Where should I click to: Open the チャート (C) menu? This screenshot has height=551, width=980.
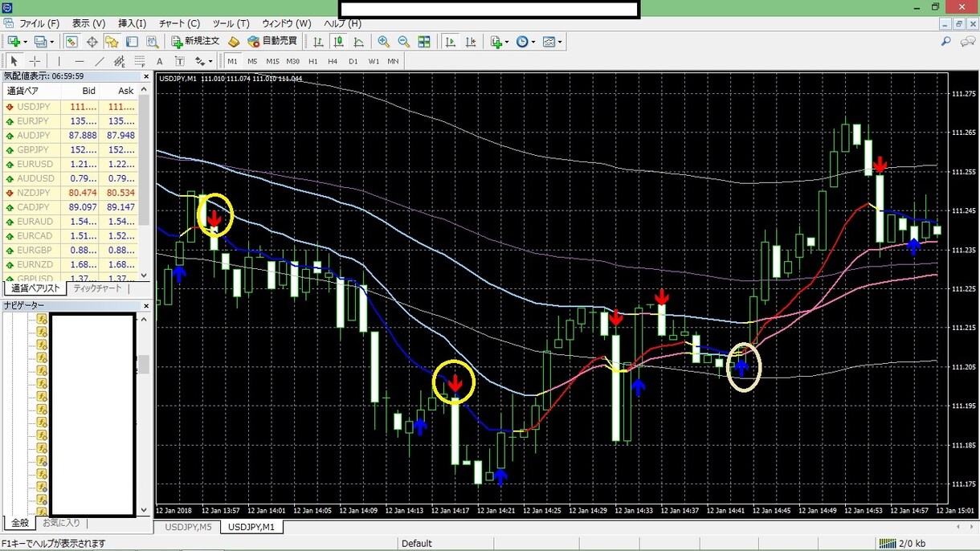coord(179,23)
